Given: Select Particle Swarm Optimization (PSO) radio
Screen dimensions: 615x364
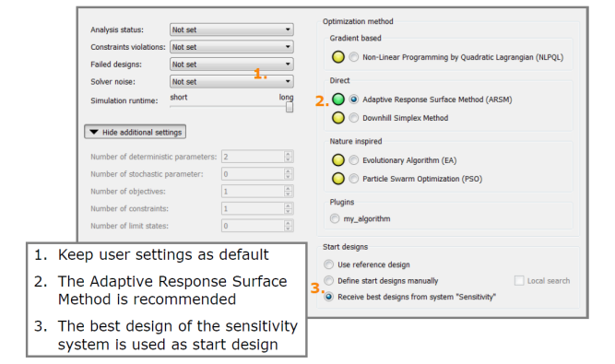Looking at the screenshot, I should point(354,179).
